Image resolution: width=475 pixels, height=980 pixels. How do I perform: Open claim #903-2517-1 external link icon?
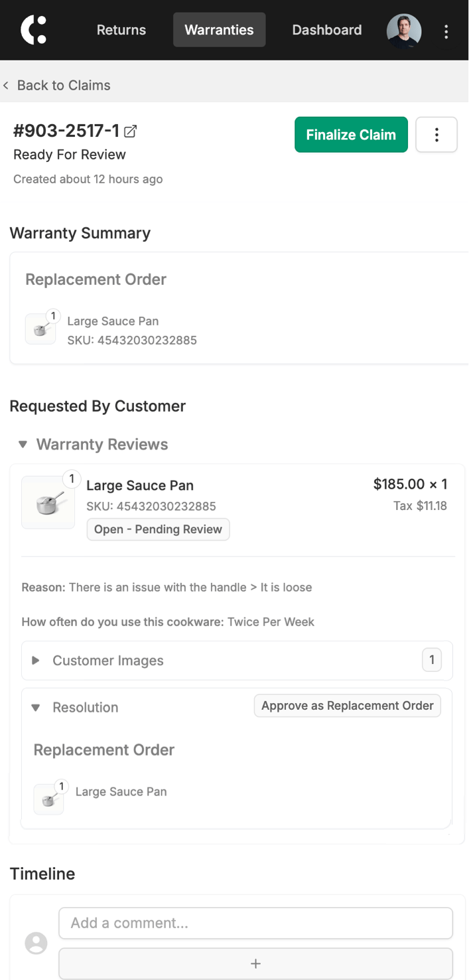tap(131, 131)
